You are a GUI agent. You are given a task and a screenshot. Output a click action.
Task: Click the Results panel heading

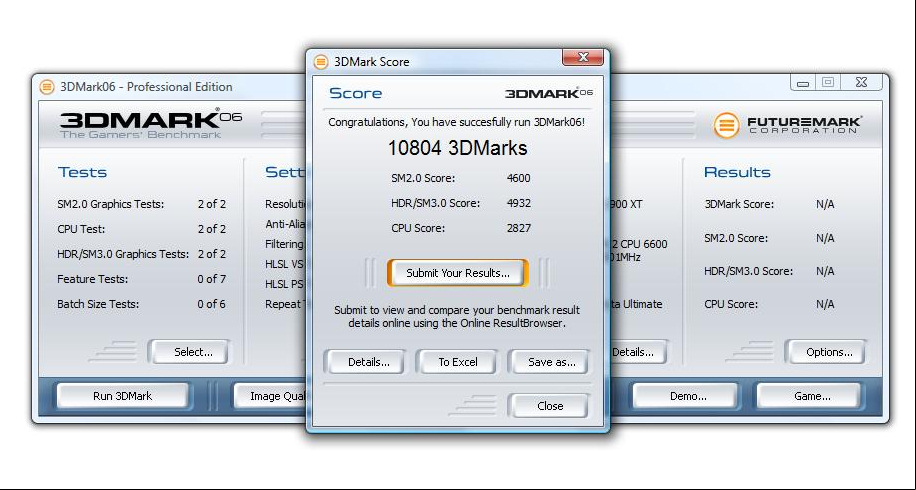click(737, 172)
